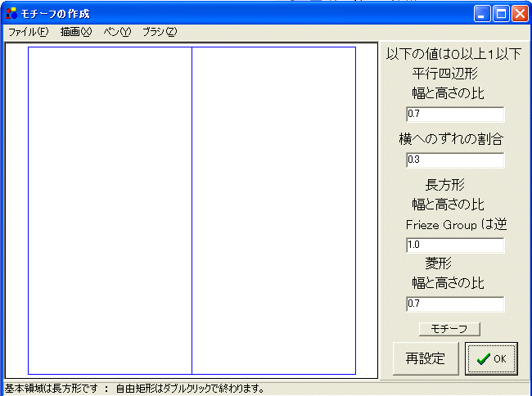This screenshot has height=396, width=532.
Task: Click inside the right blue rectangle canvas
Action: tap(274, 210)
